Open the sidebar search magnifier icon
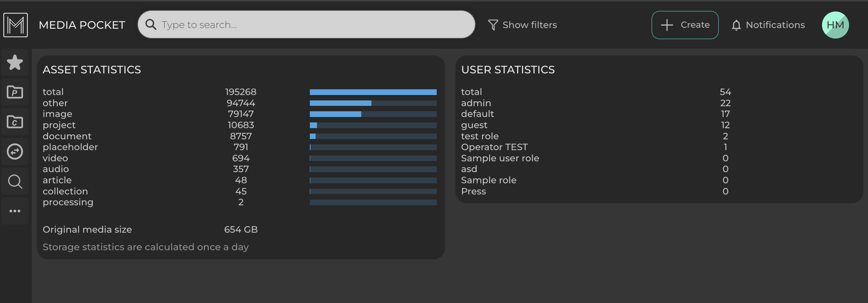This screenshot has width=868, height=303. pyautogui.click(x=15, y=182)
